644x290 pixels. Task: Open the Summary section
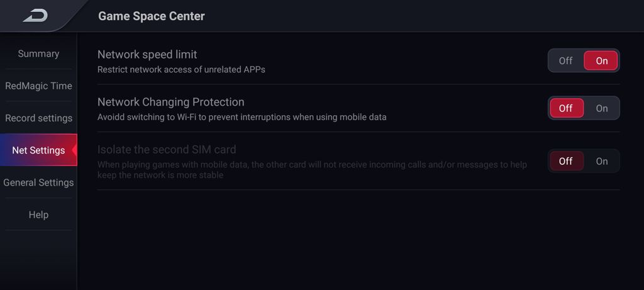coord(38,54)
